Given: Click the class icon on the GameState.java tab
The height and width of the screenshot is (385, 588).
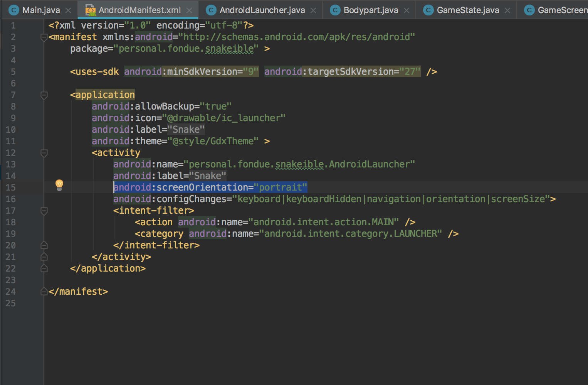Looking at the screenshot, I should tap(428, 10).
